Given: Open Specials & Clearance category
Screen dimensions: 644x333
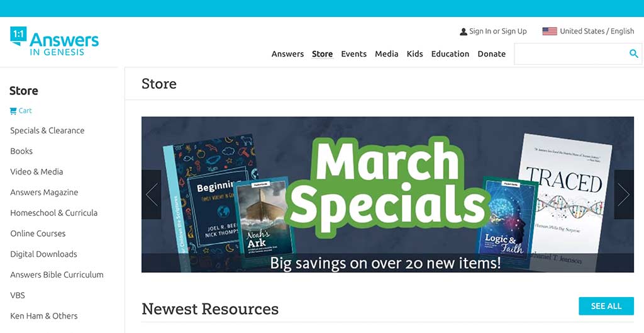Looking at the screenshot, I should point(47,130).
